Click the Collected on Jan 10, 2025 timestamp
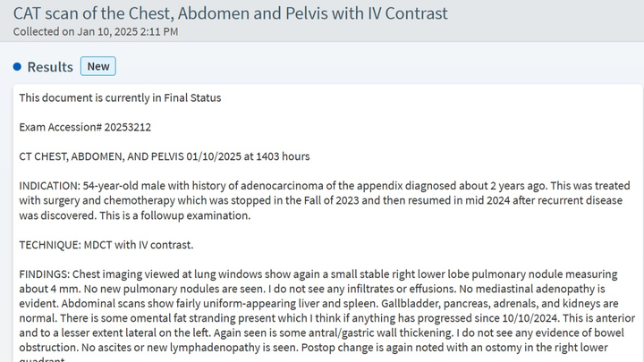Viewport: 644px width, 362px height. [x=96, y=31]
